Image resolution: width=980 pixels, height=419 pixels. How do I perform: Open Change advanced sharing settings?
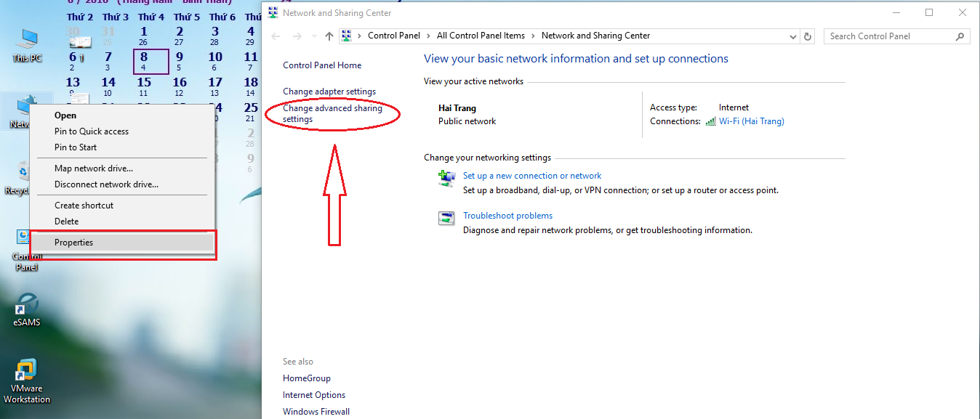(x=332, y=114)
